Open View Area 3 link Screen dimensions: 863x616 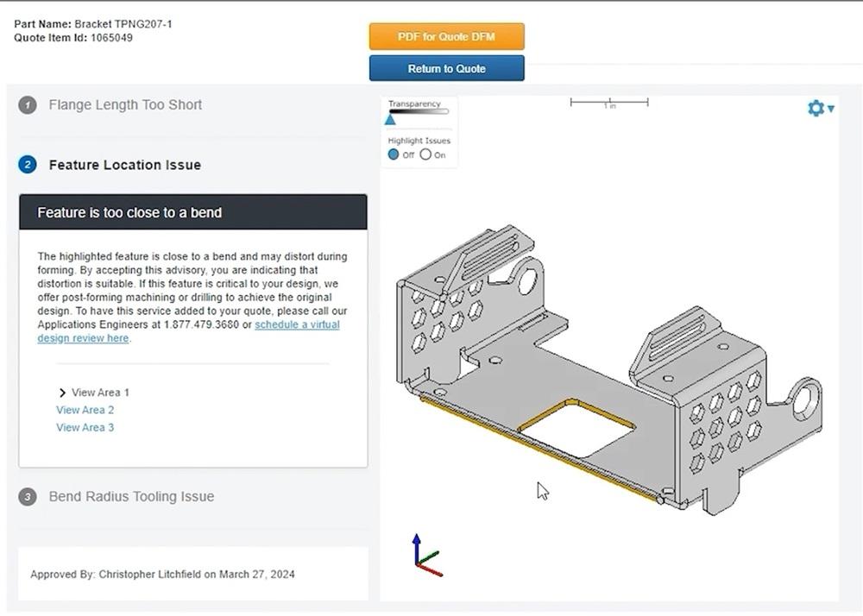click(85, 427)
